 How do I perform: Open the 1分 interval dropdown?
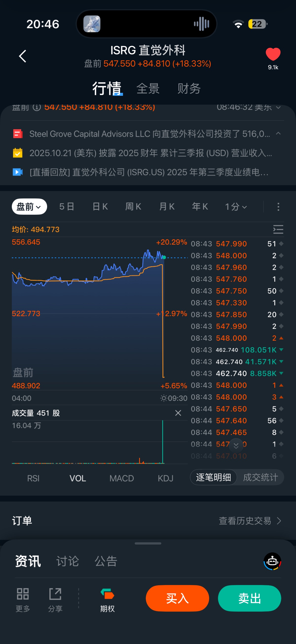coord(236,207)
